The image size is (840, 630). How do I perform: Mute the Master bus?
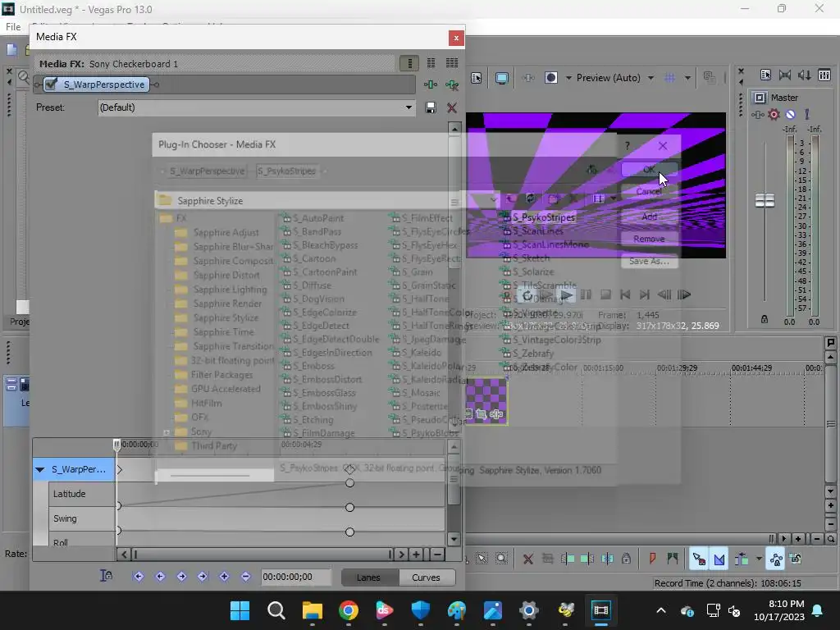point(790,115)
